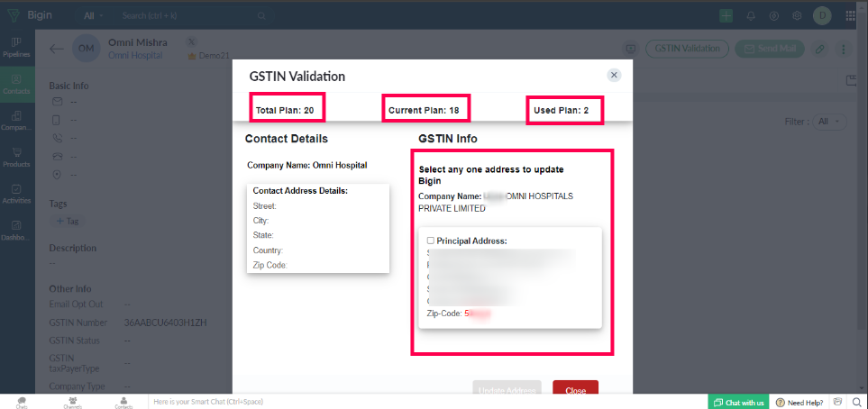Open the All search scope dropdown
868x409 pixels.
pyautogui.click(x=94, y=16)
